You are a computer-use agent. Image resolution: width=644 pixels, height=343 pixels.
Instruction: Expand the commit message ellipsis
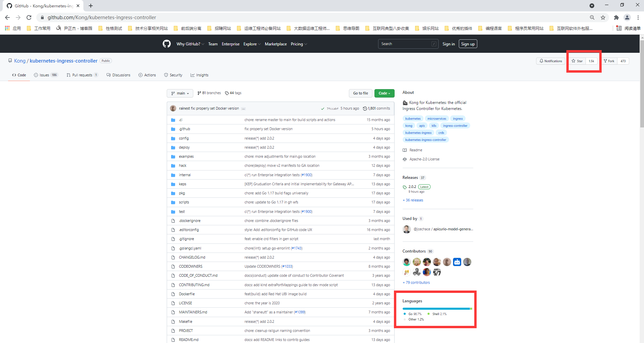(243, 109)
